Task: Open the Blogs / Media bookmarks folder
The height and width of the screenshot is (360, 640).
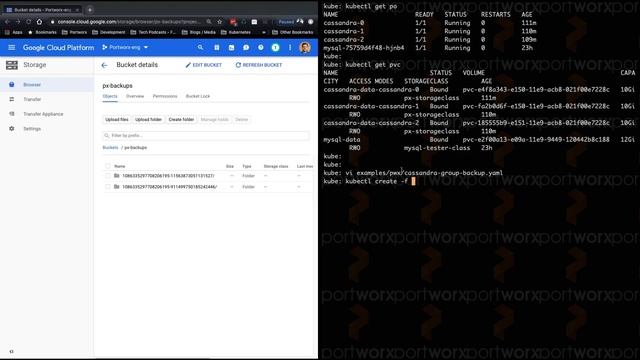Action: point(199,32)
